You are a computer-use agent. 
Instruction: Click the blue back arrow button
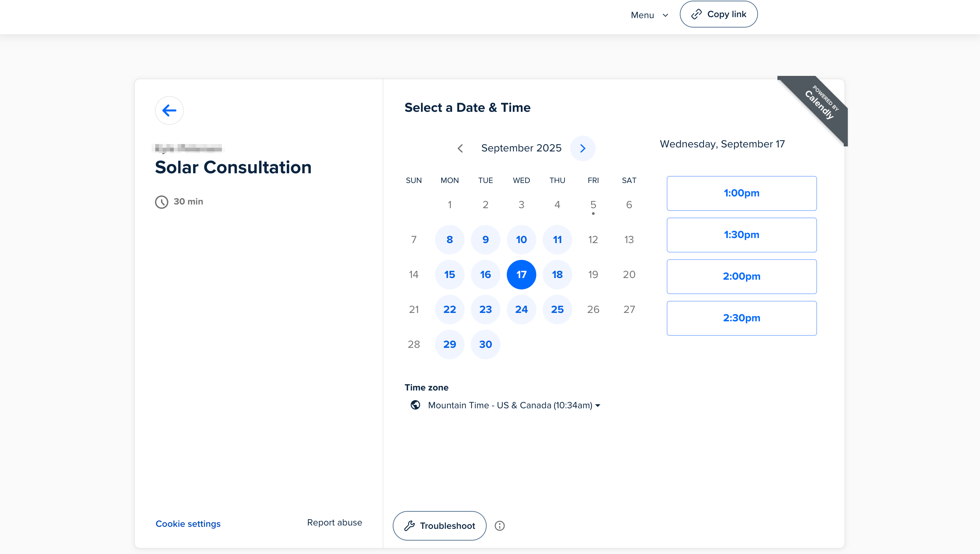[169, 110]
